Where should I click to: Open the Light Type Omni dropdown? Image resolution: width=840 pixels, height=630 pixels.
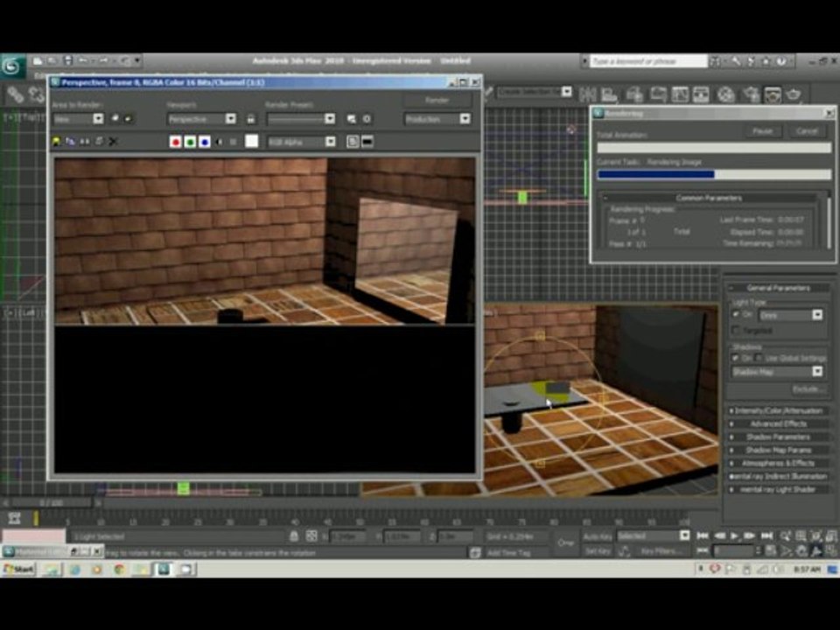pyautogui.click(x=791, y=315)
